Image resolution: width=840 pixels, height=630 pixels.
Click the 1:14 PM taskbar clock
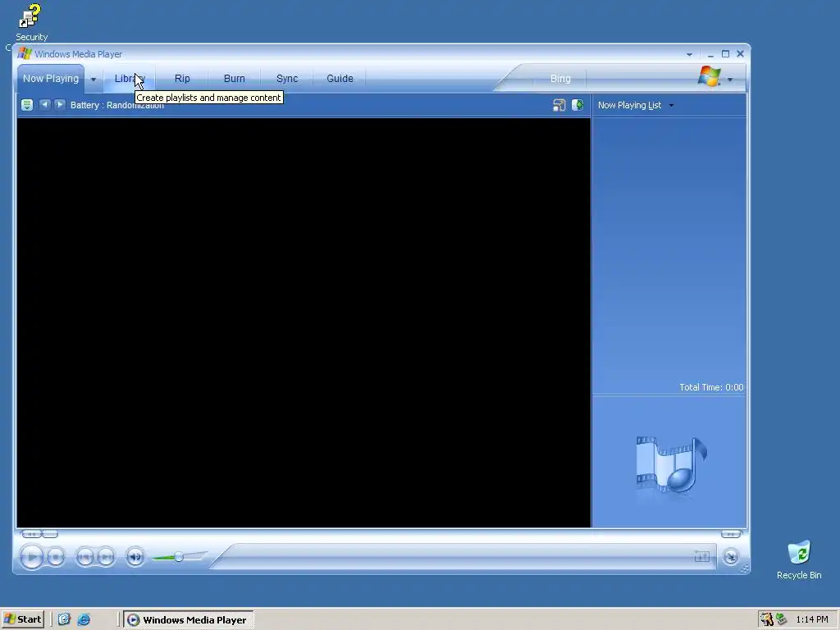point(812,619)
